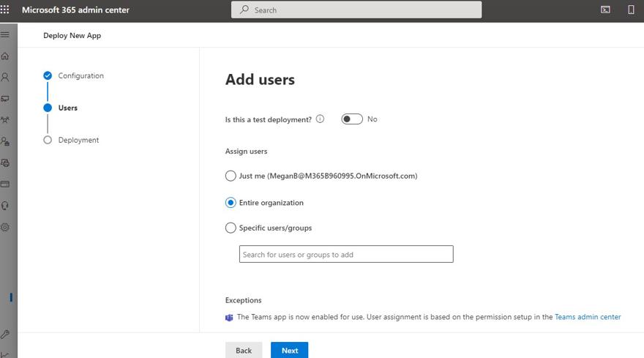Open the Billing card icon in the sidebar
This screenshot has width=644, height=358.
pos(5,184)
